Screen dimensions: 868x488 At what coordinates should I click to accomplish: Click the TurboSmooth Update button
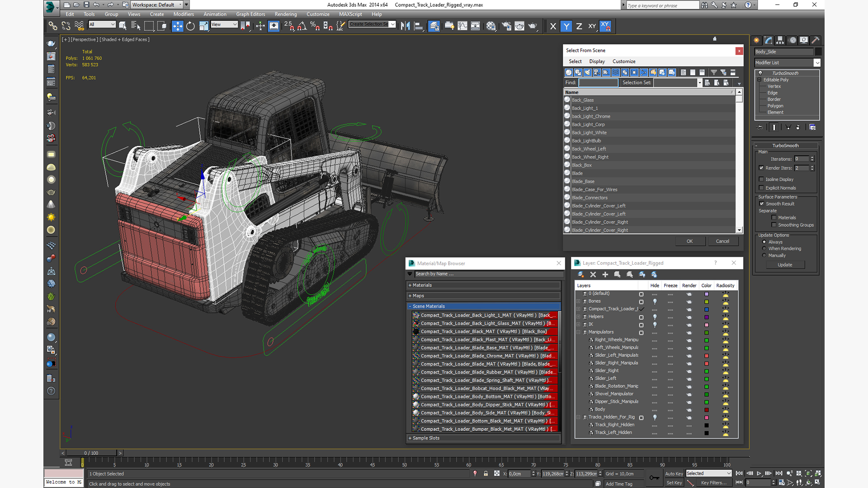pos(785,265)
